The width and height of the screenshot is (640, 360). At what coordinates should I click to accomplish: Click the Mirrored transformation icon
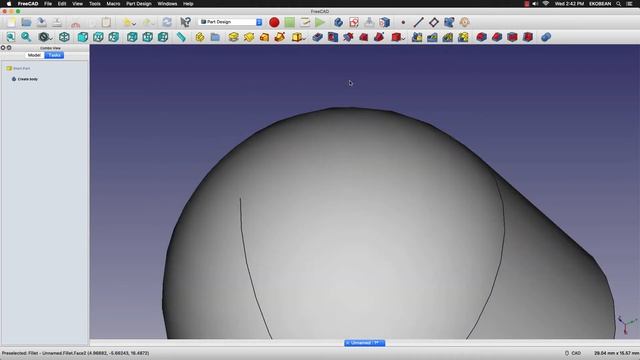point(417,37)
